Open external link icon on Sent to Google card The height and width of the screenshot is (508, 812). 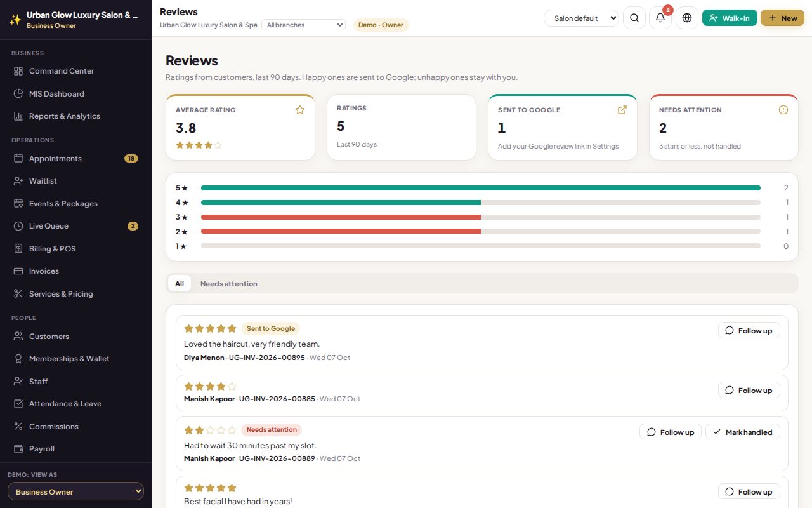tap(622, 110)
